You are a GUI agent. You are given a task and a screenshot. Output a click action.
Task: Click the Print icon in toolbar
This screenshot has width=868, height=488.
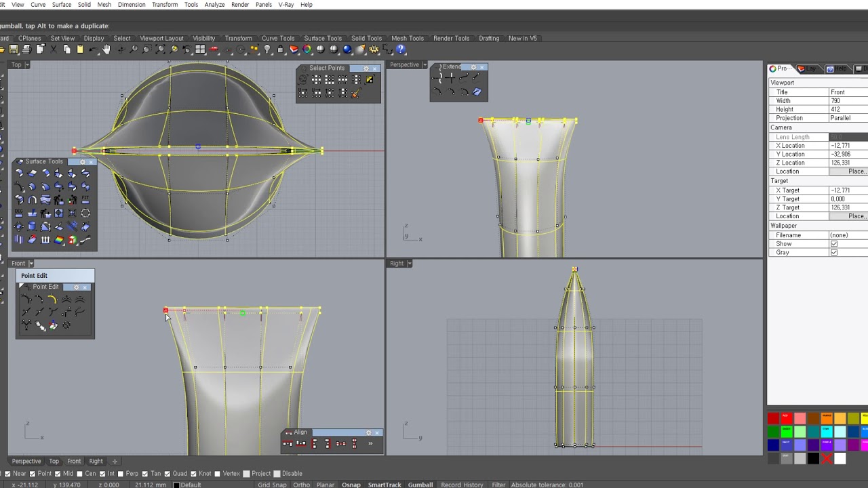27,49
